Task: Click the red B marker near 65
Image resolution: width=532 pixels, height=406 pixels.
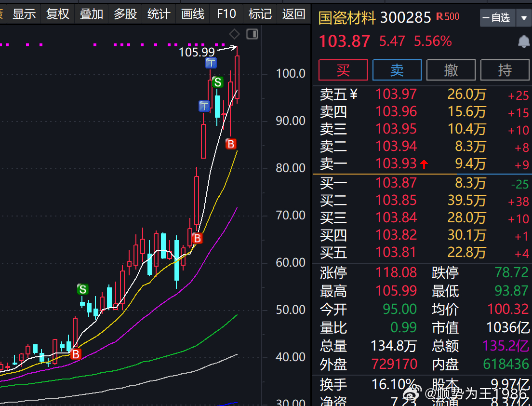Action: (x=197, y=238)
